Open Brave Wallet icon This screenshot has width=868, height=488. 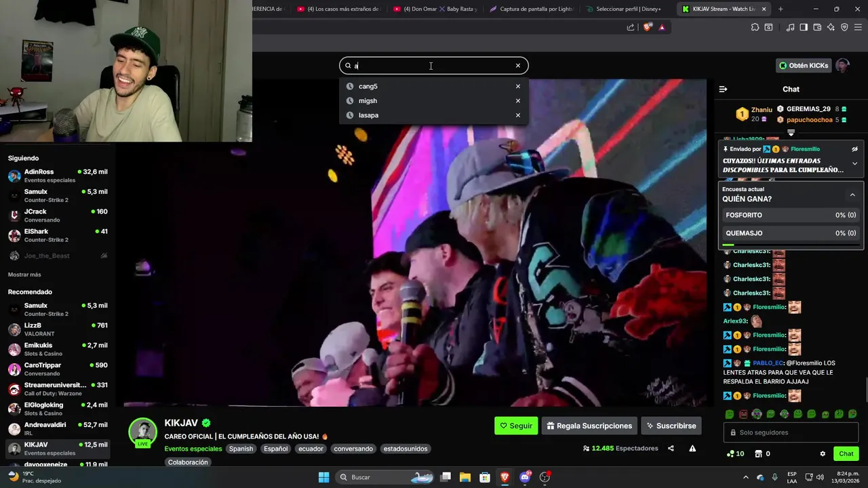[817, 27]
